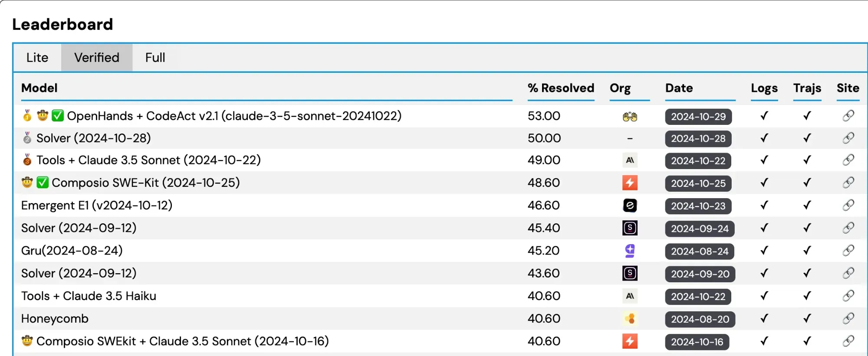Click the 2024-10-29 date badge
Screen dimensions: 868x356
click(x=698, y=117)
